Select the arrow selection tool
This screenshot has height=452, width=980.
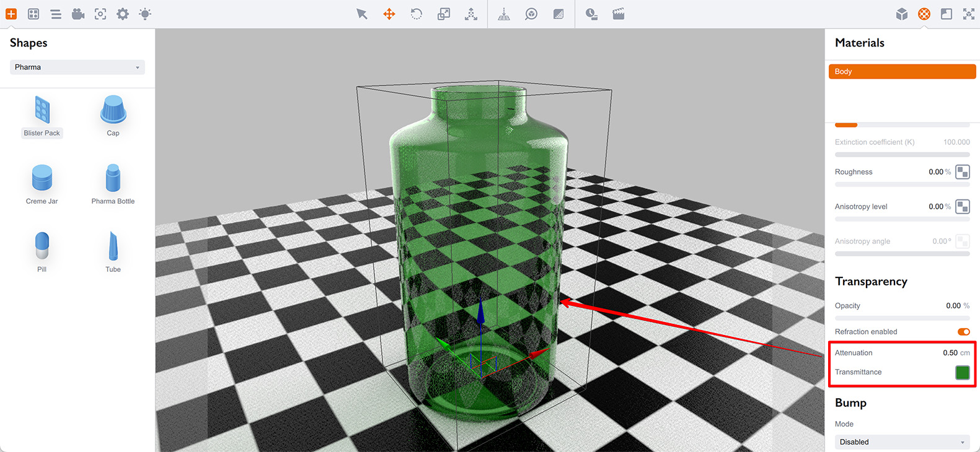coord(362,14)
